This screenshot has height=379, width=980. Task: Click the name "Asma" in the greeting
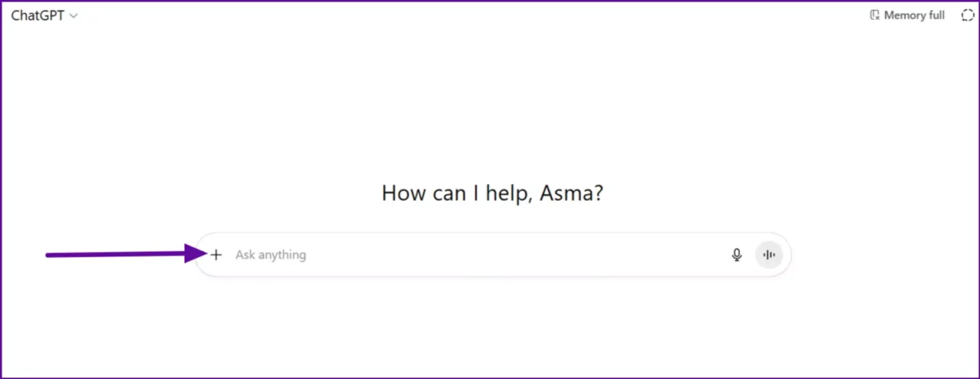pyautogui.click(x=571, y=192)
